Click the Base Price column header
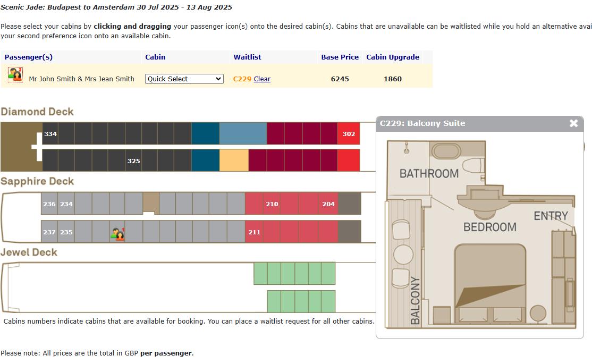Image resolution: width=592 pixels, height=364 pixels. [x=340, y=57]
